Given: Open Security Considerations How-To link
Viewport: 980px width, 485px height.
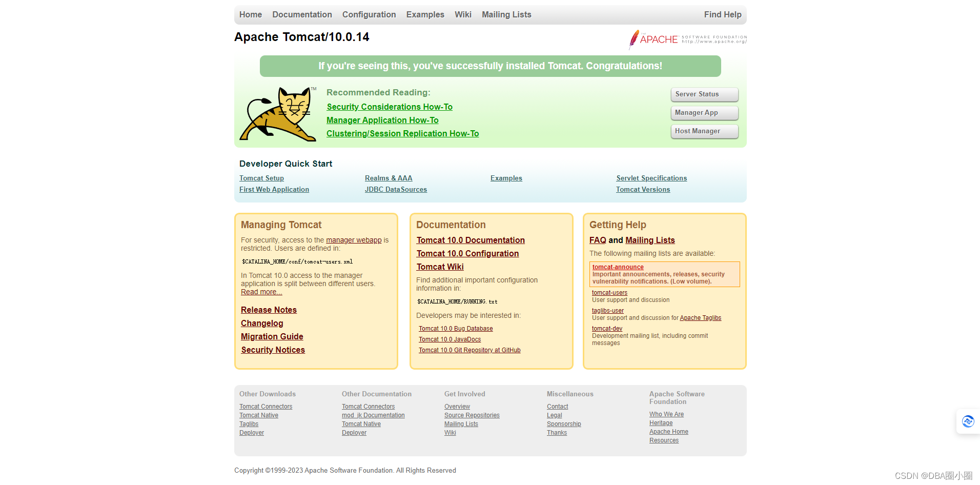Looking at the screenshot, I should 390,107.
